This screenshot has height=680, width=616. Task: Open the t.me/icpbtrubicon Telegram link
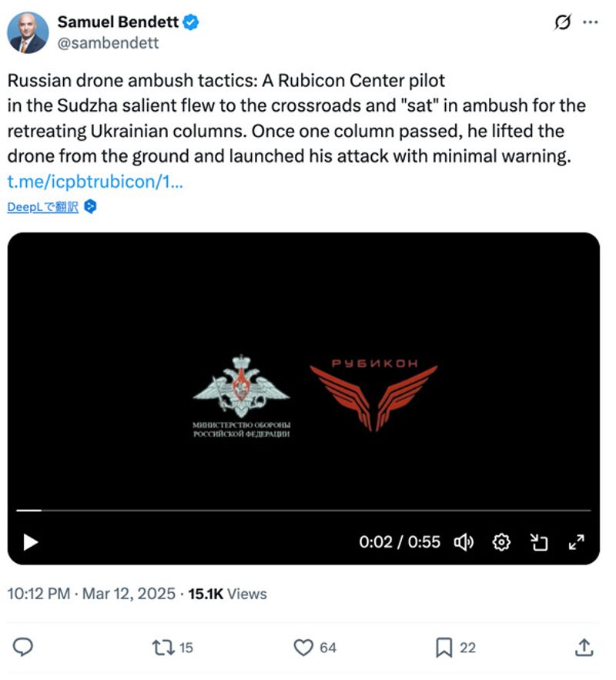pos(95,183)
